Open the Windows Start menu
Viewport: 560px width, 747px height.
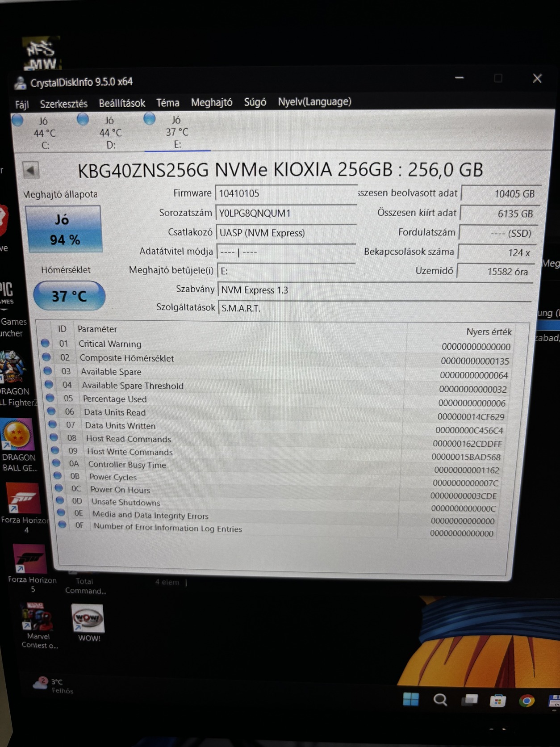click(x=411, y=699)
